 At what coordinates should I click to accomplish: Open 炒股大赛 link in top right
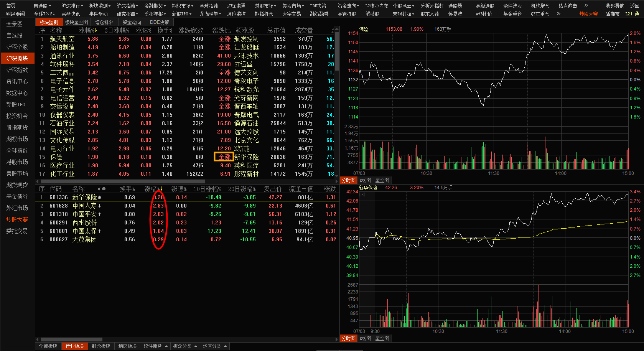click(588, 14)
